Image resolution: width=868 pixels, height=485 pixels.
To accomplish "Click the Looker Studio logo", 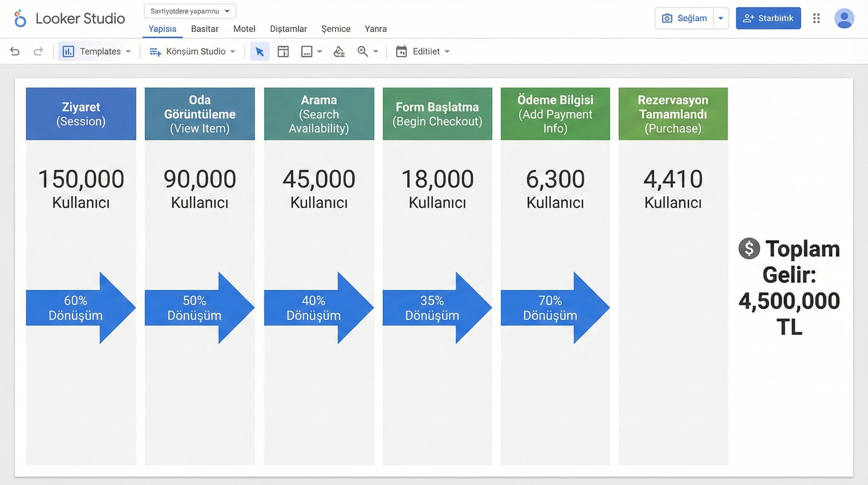I will point(20,19).
